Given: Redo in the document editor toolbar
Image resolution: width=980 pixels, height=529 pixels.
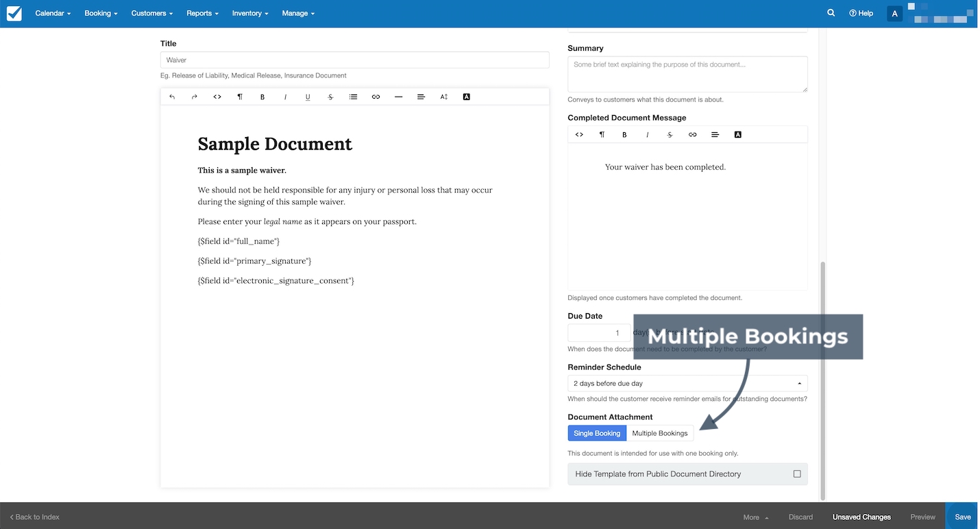Looking at the screenshot, I should 195,97.
